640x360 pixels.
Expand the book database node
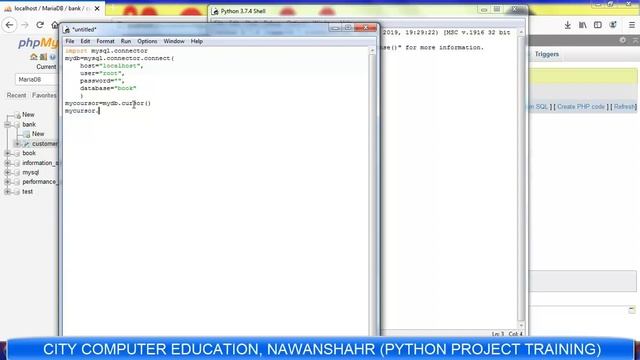[x=7, y=153]
